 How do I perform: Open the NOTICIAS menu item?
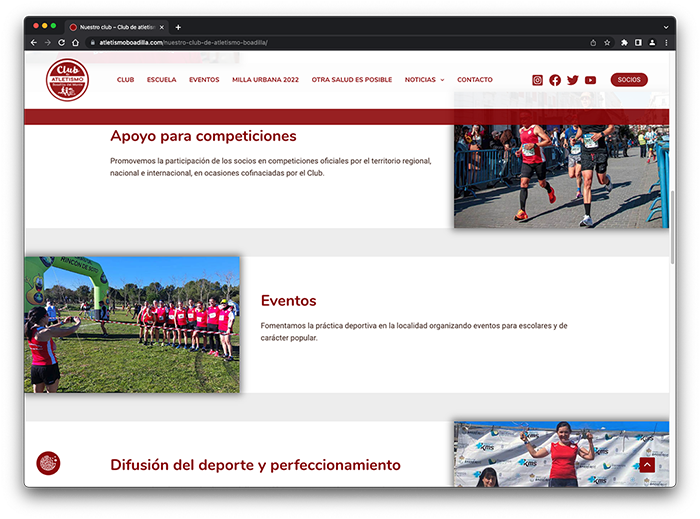420,79
